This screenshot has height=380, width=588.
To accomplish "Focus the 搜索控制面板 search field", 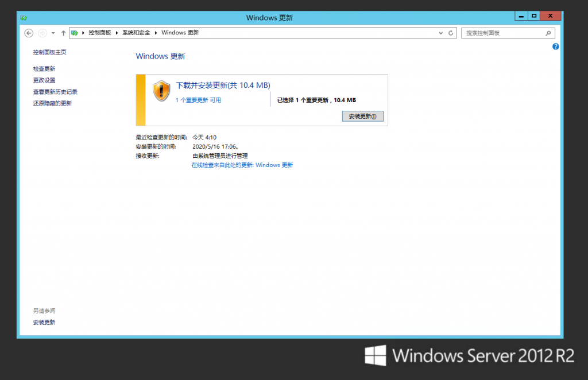I will coord(502,33).
